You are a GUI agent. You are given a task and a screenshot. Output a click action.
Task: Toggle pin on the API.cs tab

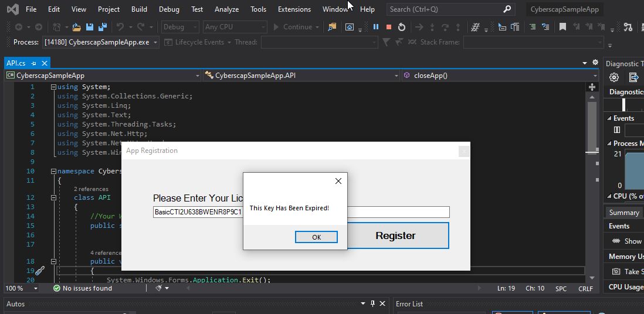[34, 63]
